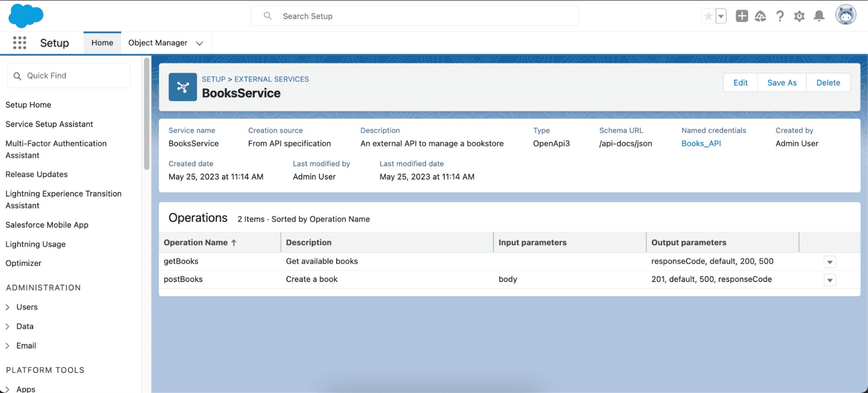This screenshot has height=393, width=868.
Task: Open the getBooks row actions dropdown
Action: tap(830, 262)
